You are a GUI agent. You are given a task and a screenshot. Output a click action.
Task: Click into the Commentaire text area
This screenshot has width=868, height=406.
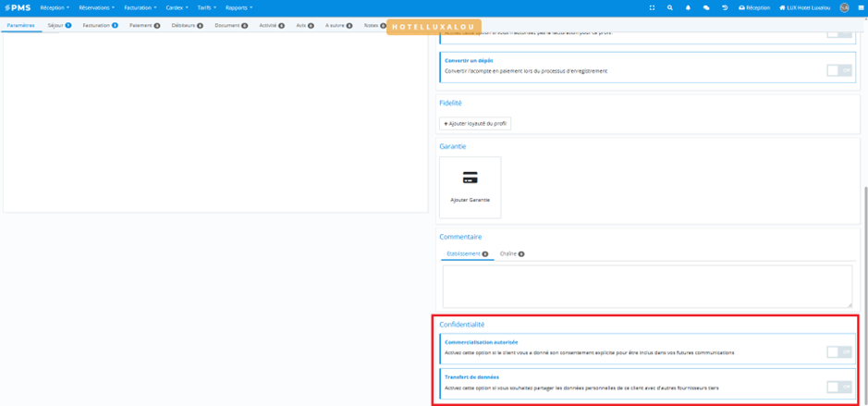click(x=647, y=286)
